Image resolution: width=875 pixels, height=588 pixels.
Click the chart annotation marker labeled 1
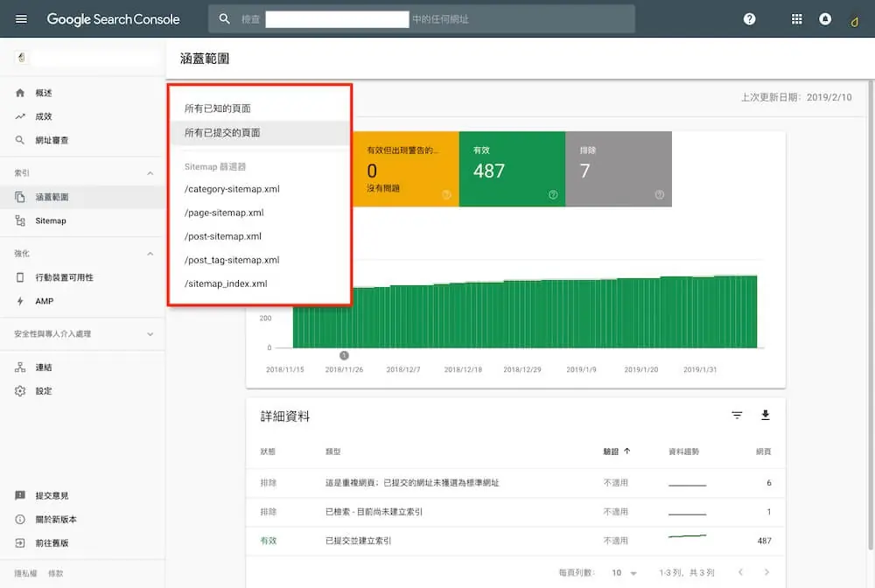click(x=344, y=355)
